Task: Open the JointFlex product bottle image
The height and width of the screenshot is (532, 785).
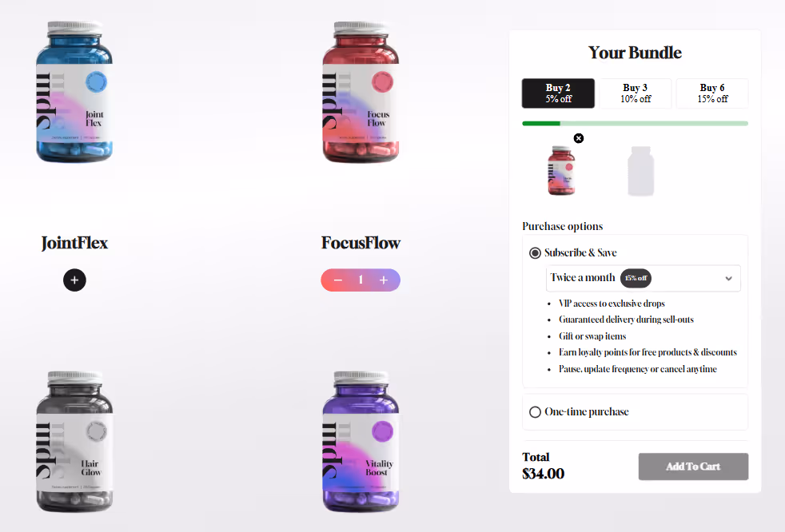Action: 74,92
